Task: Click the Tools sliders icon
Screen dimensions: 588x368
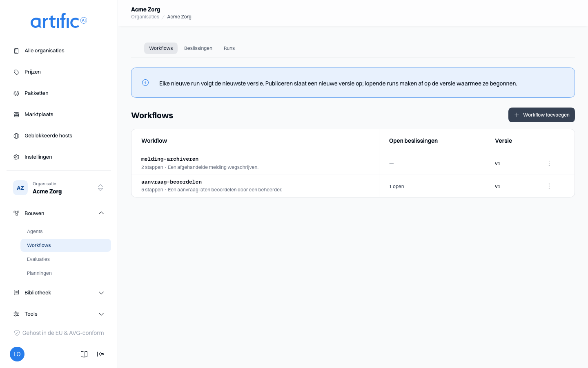Action: pyautogui.click(x=16, y=314)
